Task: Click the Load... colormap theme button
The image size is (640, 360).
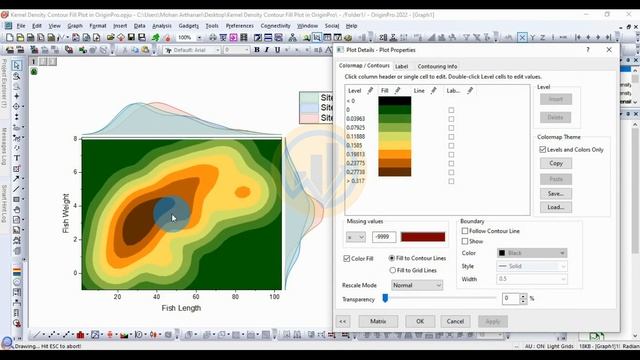Action: click(556, 207)
